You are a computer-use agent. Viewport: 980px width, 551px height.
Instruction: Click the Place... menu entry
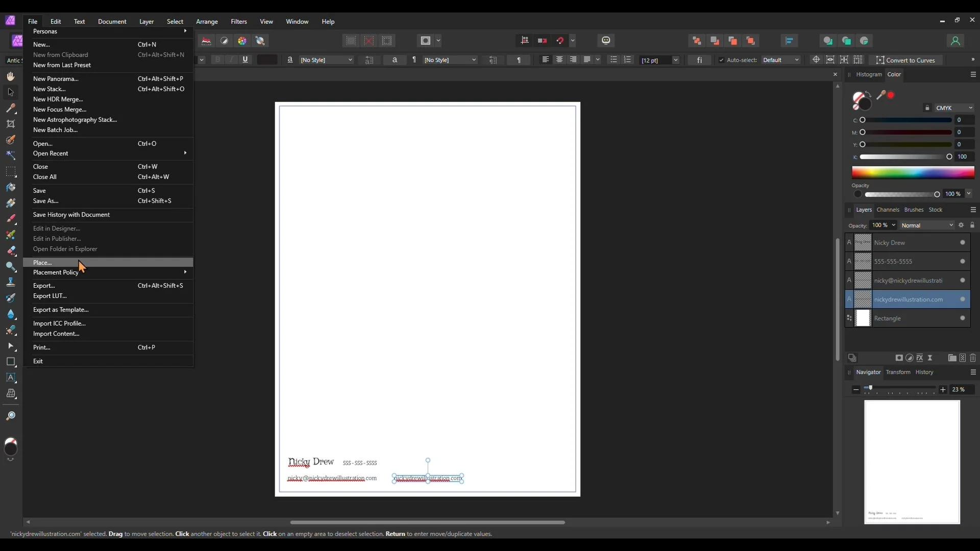[x=43, y=263]
